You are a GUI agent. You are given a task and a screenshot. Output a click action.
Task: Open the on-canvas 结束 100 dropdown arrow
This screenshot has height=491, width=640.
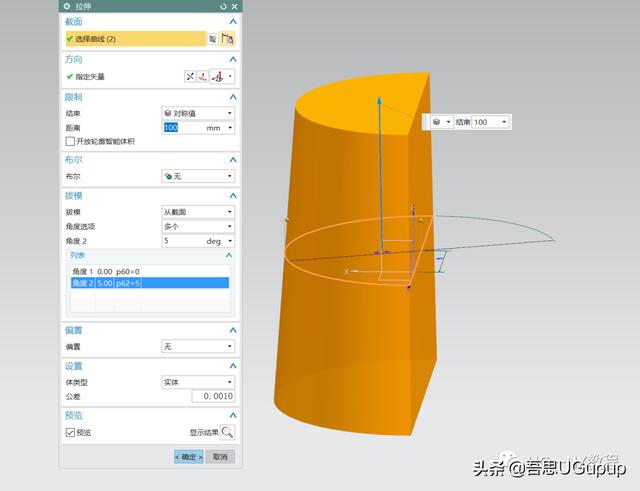coord(504,122)
